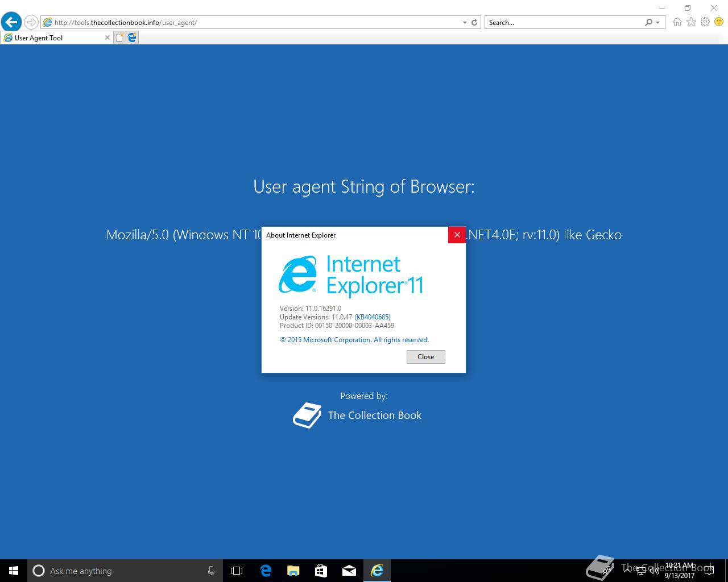Image resolution: width=728 pixels, height=582 pixels.
Task: Open Favorites star icon
Action: pos(691,22)
